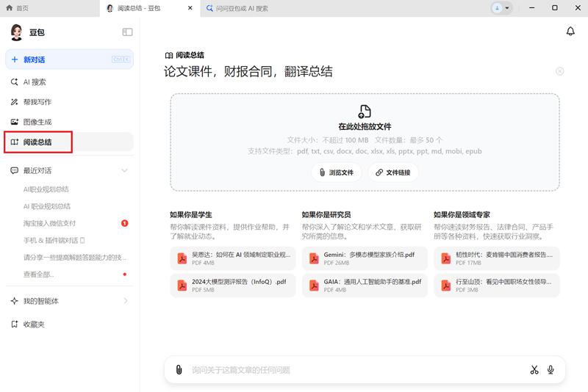Click the red unread badge on 淘宝接入微信支付
The image size is (588, 392).
click(125, 223)
